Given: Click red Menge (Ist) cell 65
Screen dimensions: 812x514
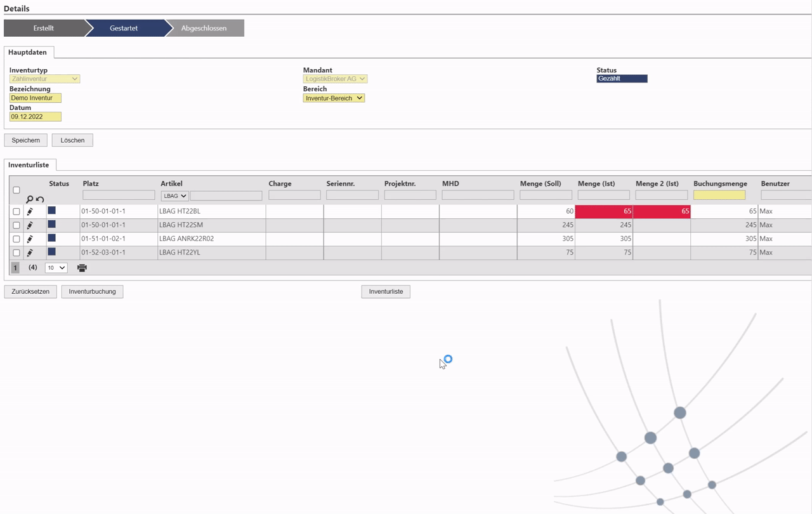Looking at the screenshot, I should click(603, 211).
